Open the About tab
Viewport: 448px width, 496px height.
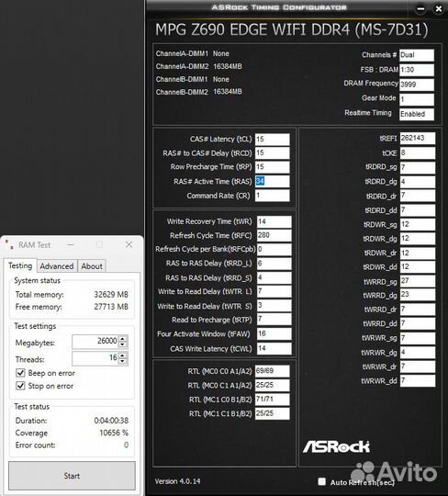pyautogui.click(x=92, y=266)
